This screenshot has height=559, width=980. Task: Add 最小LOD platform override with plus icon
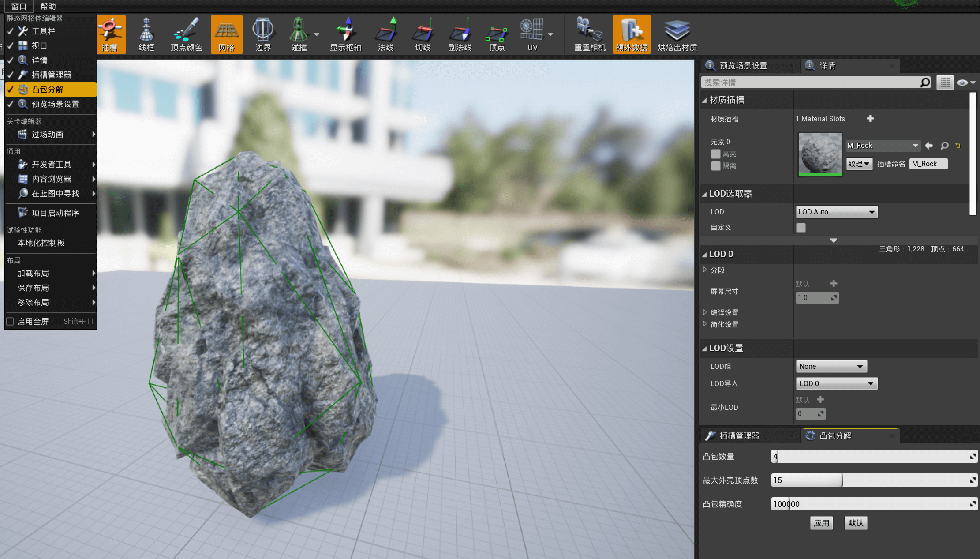(820, 399)
